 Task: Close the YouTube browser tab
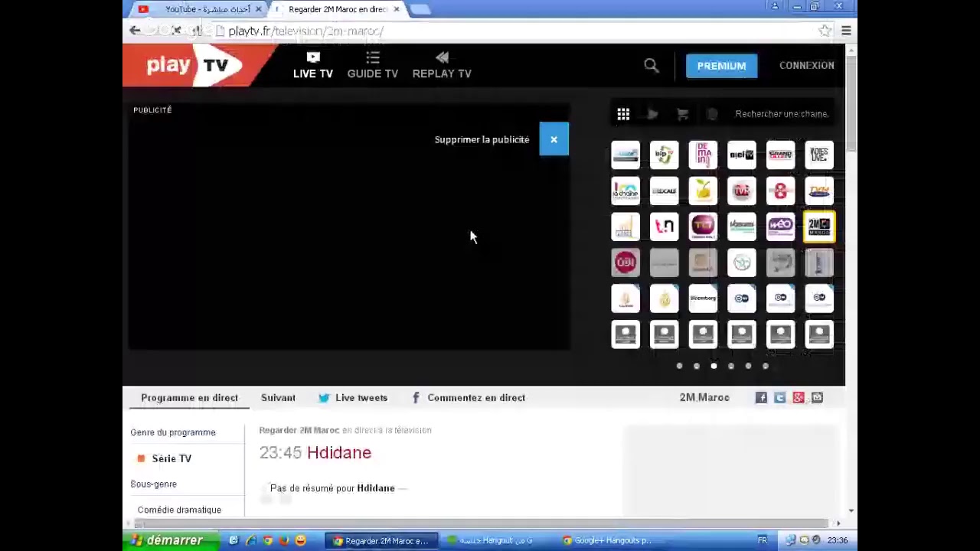[258, 9]
